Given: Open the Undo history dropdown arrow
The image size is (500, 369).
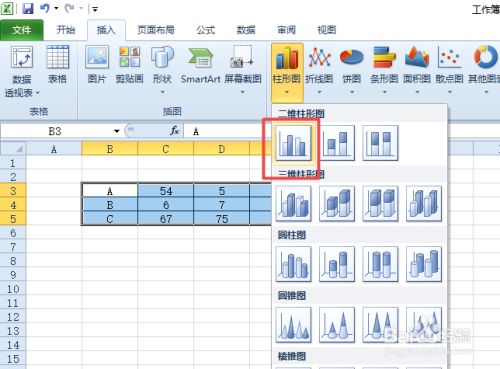Looking at the screenshot, I should (x=56, y=9).
